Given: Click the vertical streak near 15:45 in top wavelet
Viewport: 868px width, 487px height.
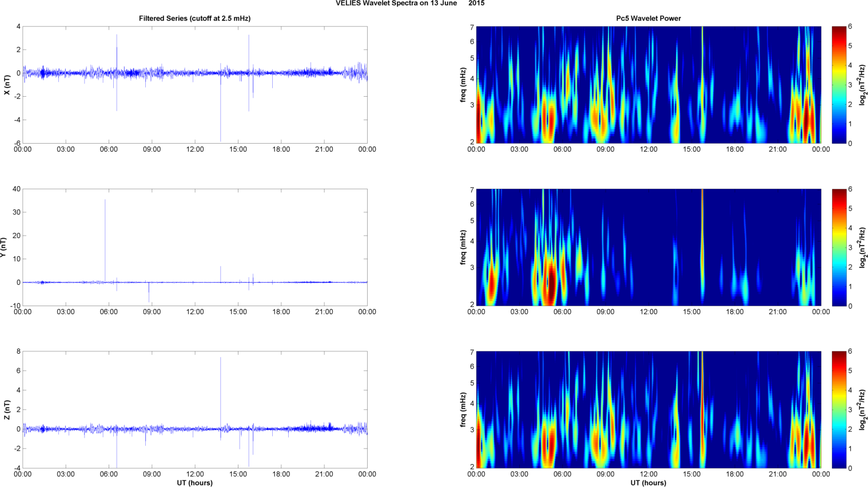Looking at the screenshot, I should (702, 85).
